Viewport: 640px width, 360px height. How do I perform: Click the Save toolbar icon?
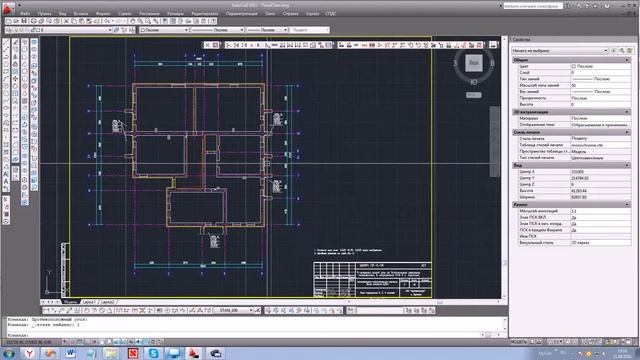[24, 21]
